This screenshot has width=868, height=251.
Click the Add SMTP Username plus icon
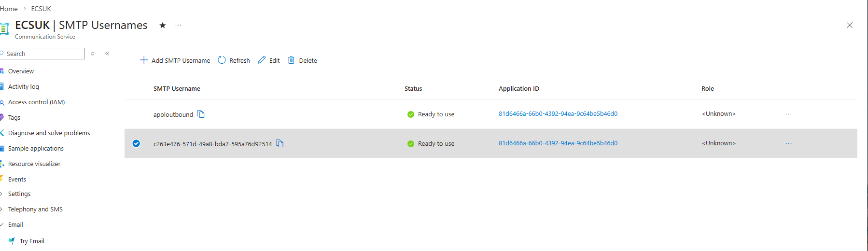pos(143,60)
